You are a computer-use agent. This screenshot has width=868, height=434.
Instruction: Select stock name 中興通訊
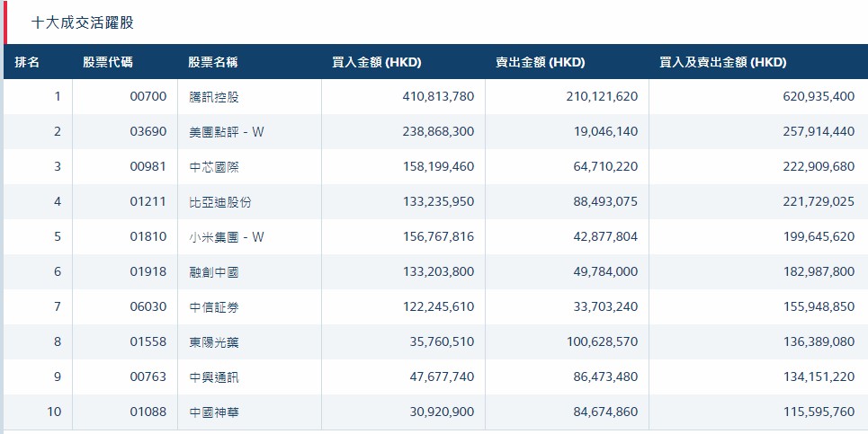214,377
